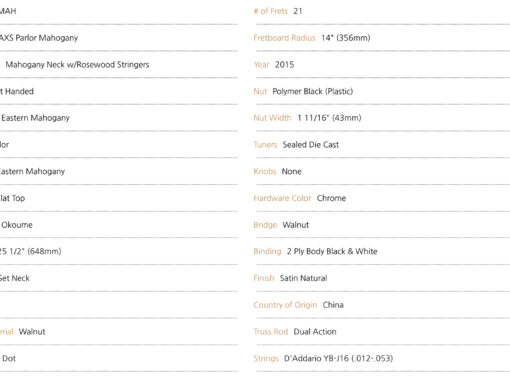Select the Fretboard Radius label

click(284, 38)
